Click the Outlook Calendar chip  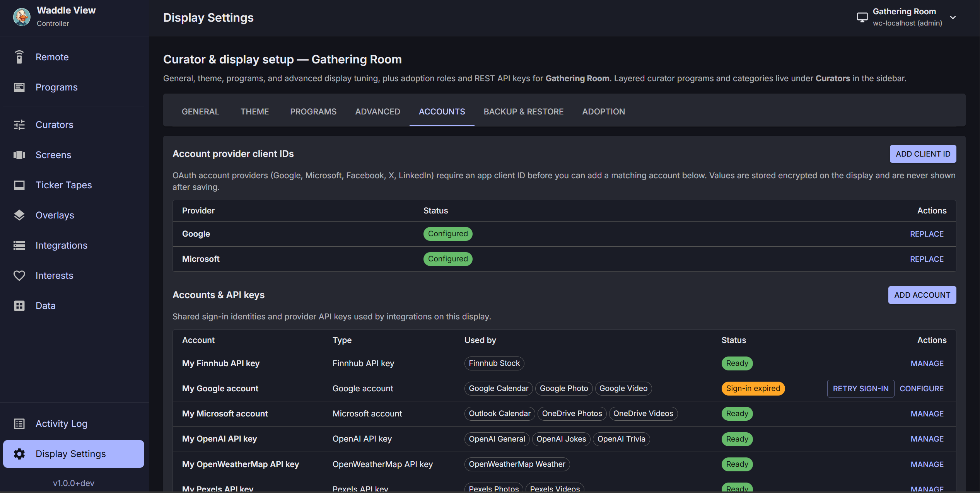[499, 414]
